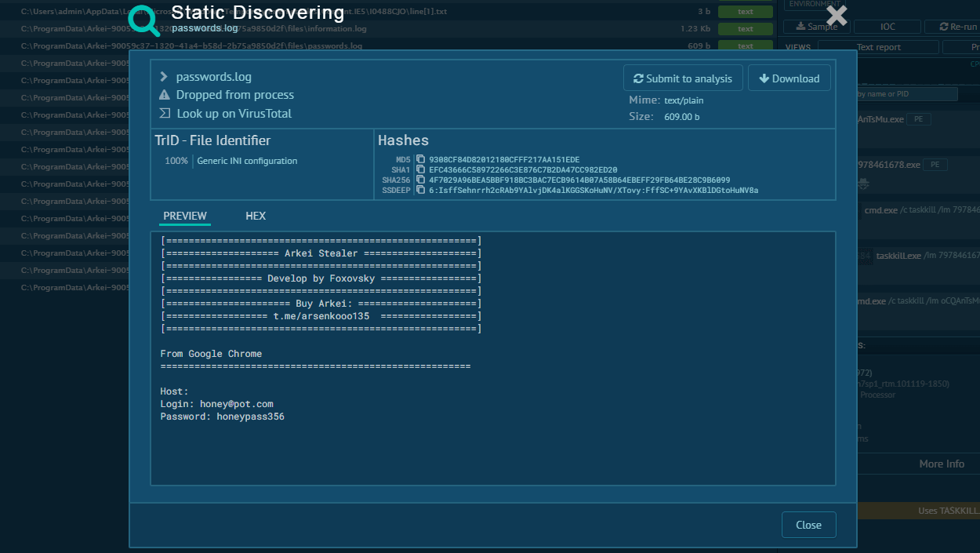
Task: Click the MD5 hash value text
Action: (x=504, y=160)
